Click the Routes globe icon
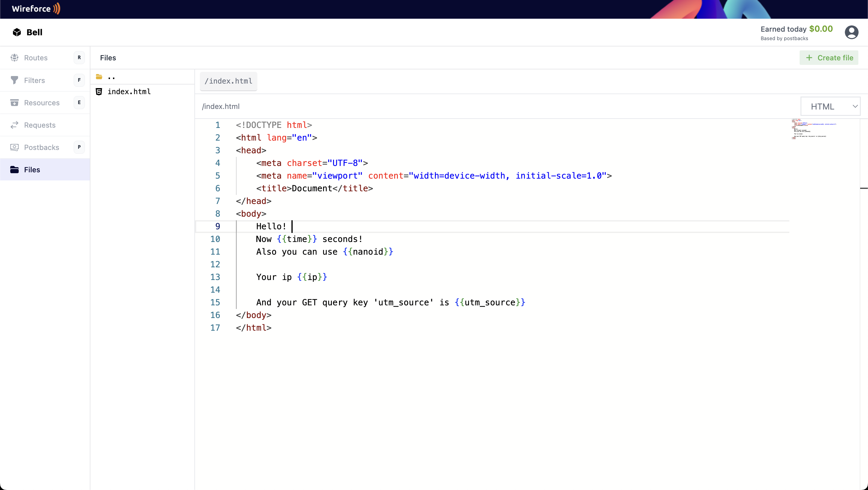The height and width of the screenshot is (490, 868). click(14, 58)
